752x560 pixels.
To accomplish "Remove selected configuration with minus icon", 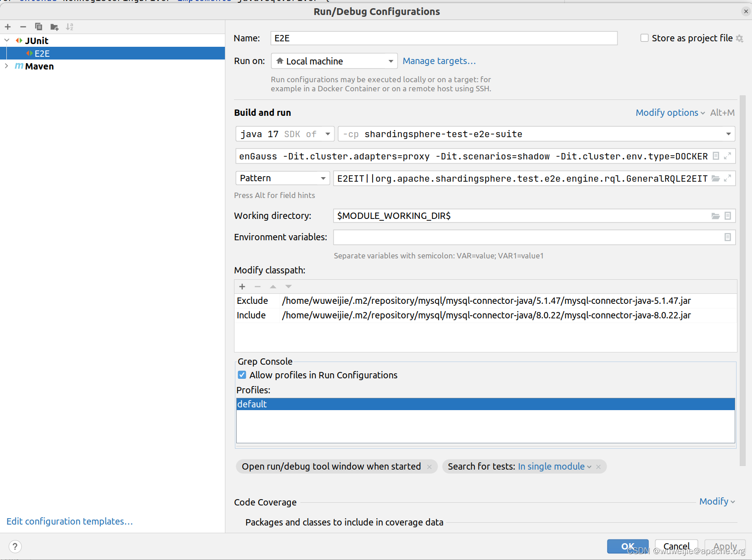I will pos(23,27).
